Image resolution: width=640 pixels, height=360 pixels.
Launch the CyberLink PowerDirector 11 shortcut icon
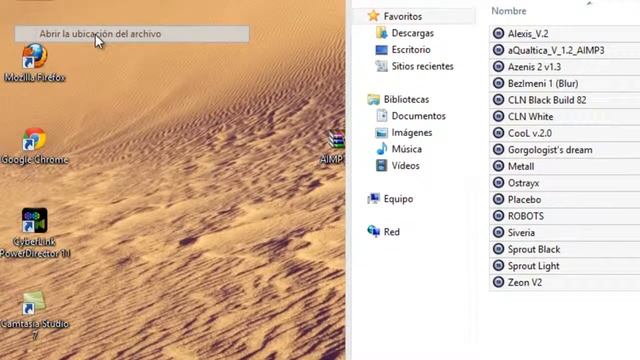[35, 220]
